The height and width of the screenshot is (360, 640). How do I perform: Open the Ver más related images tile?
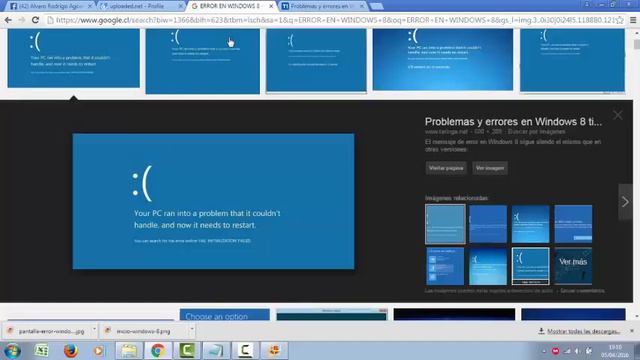point(573,266)
